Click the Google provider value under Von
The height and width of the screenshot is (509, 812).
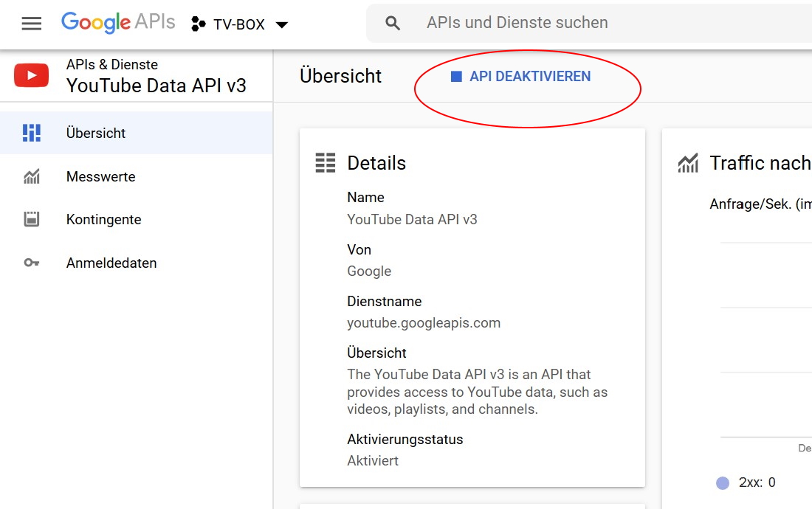pyautogui.click(x=369, y=271)
